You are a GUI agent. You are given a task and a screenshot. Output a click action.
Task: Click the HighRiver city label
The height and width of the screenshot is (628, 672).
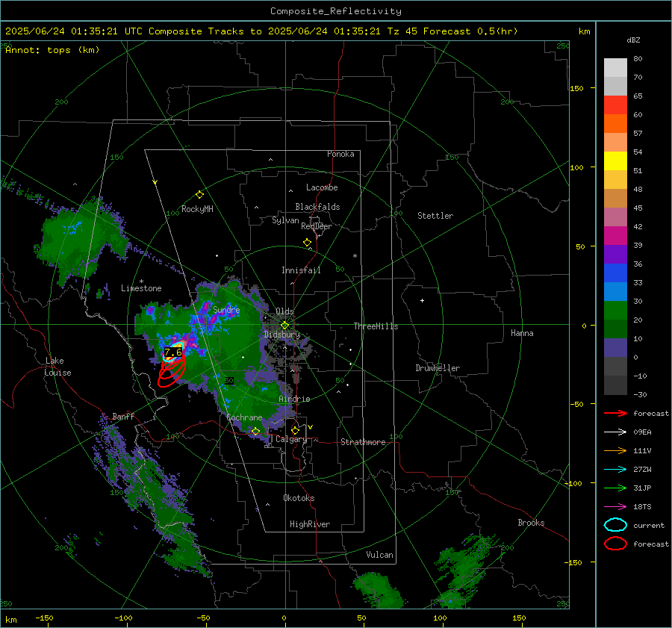point(310,524)
